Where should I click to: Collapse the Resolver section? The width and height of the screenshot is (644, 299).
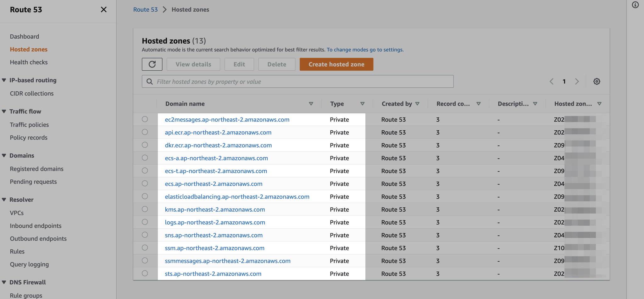pos(4,200)
